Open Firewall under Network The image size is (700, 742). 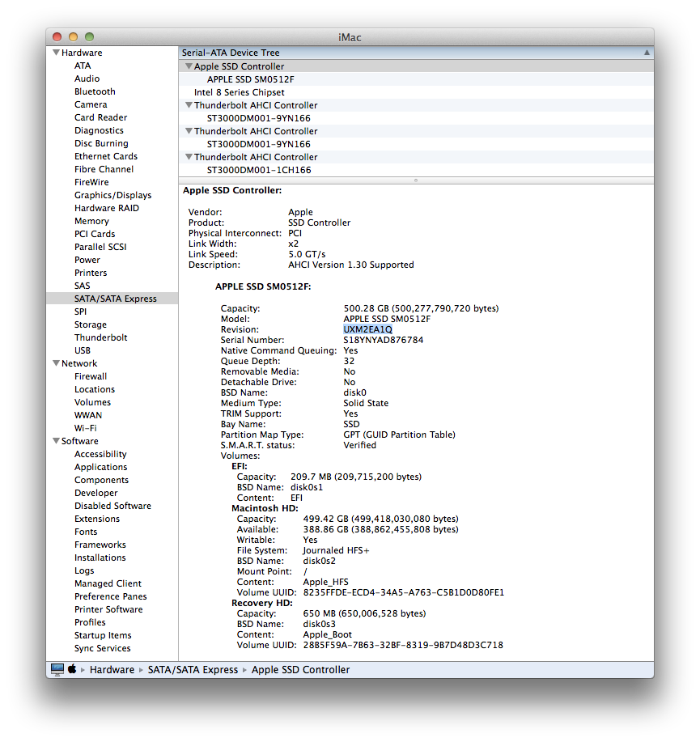coord(91,376)
